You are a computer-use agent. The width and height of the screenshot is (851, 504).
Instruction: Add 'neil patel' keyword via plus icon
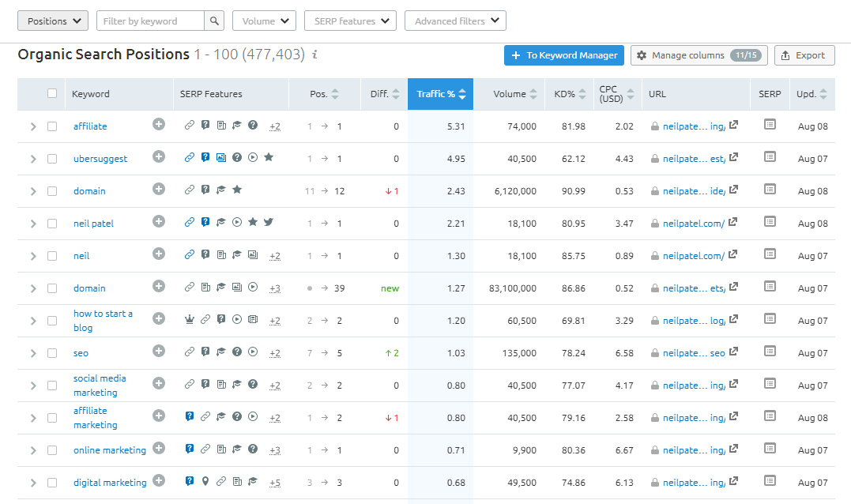pyautogui.click(x=159, y=221)
